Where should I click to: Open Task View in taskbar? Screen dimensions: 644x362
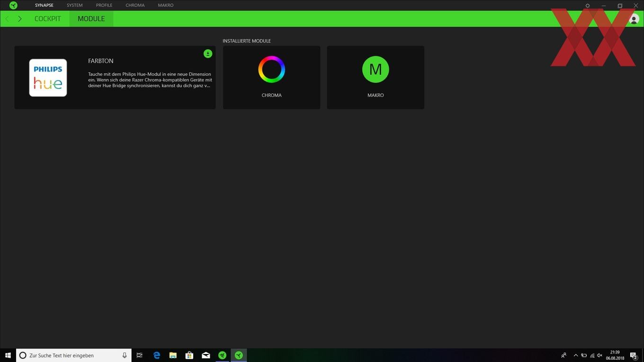[139, 355]
